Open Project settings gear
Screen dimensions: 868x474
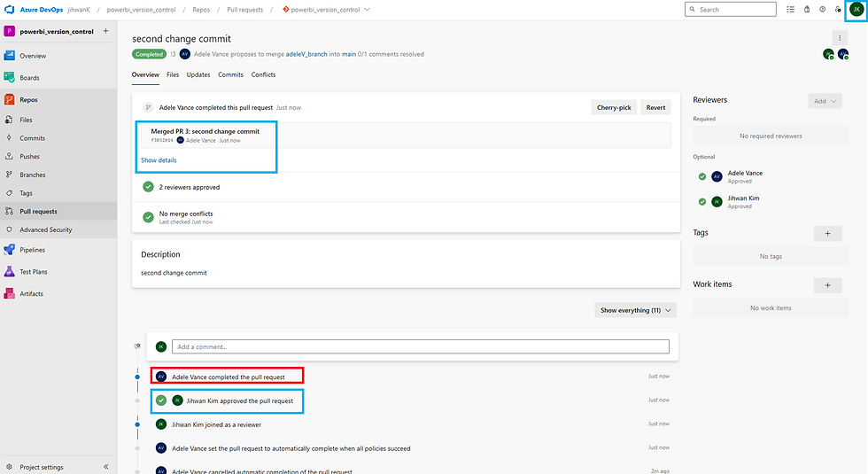pos(9,467)
